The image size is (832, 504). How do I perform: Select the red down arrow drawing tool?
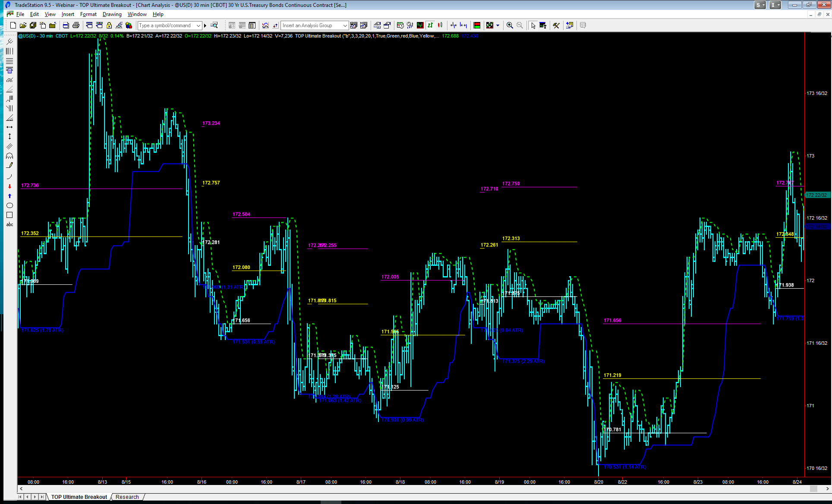point(9,186)
